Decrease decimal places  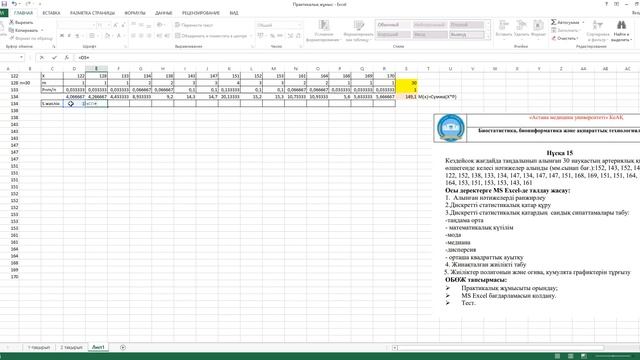[298, 36]
